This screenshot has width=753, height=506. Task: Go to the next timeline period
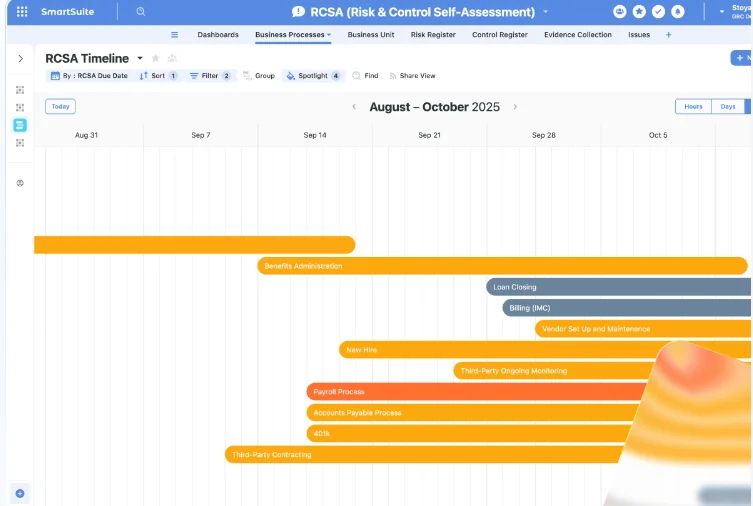tap(515, 107)
